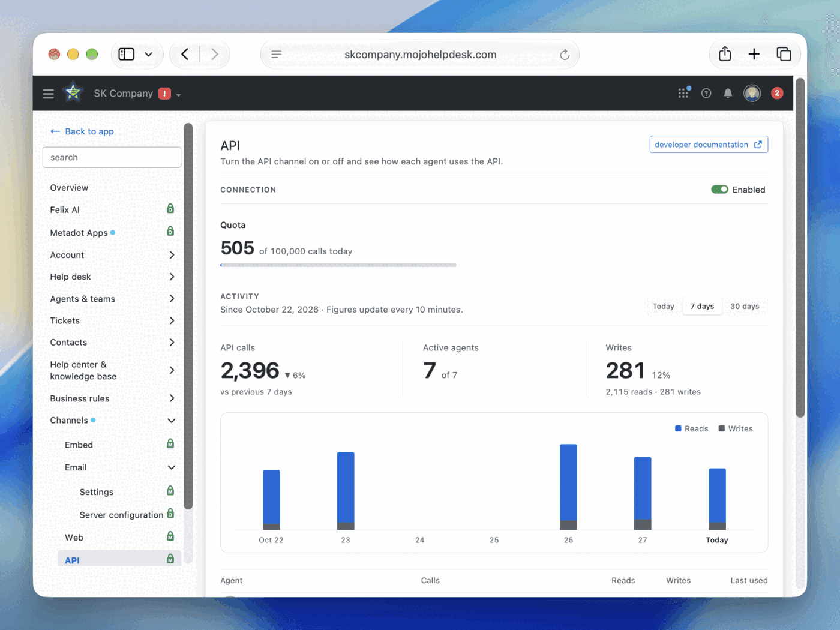Click the lock icon next to Server configuration

pyautogui.click(x=170, y=514)
